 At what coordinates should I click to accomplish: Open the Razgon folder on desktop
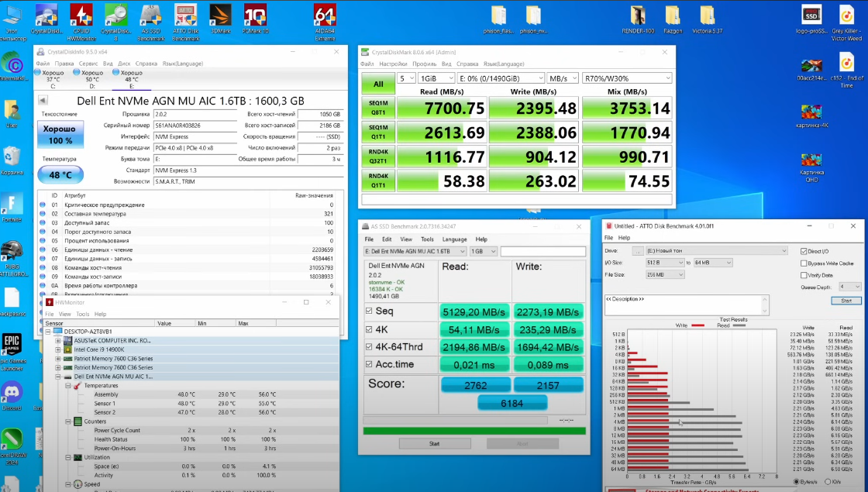click(673, 20)
